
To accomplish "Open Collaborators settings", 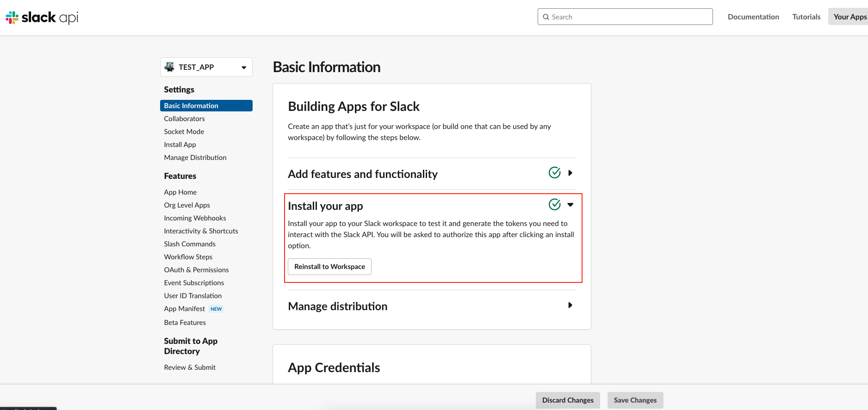I will [x=184, y=119].
